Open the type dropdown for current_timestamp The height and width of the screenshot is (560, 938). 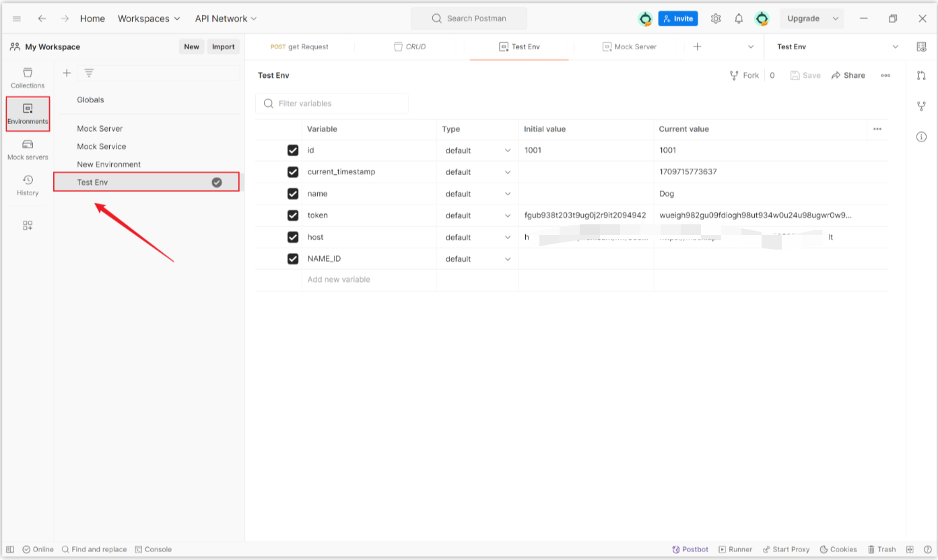477,172
